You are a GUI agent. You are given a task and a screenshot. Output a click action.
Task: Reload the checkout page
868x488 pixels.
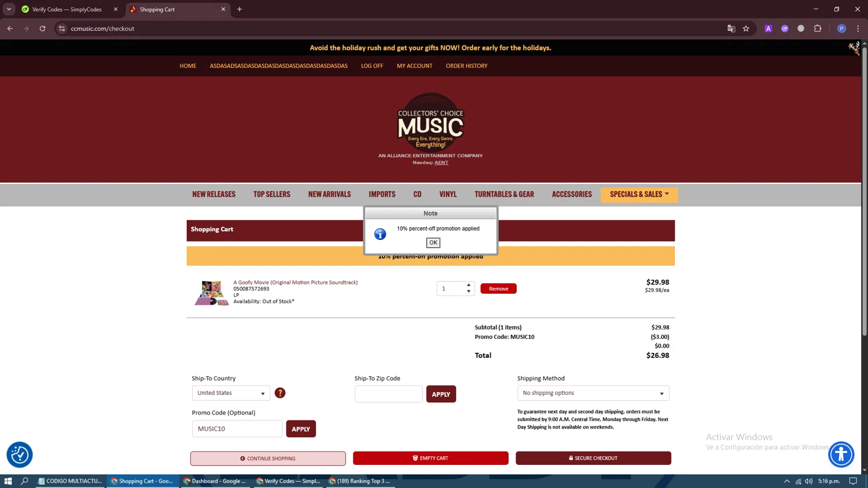(x=42, y=28)
